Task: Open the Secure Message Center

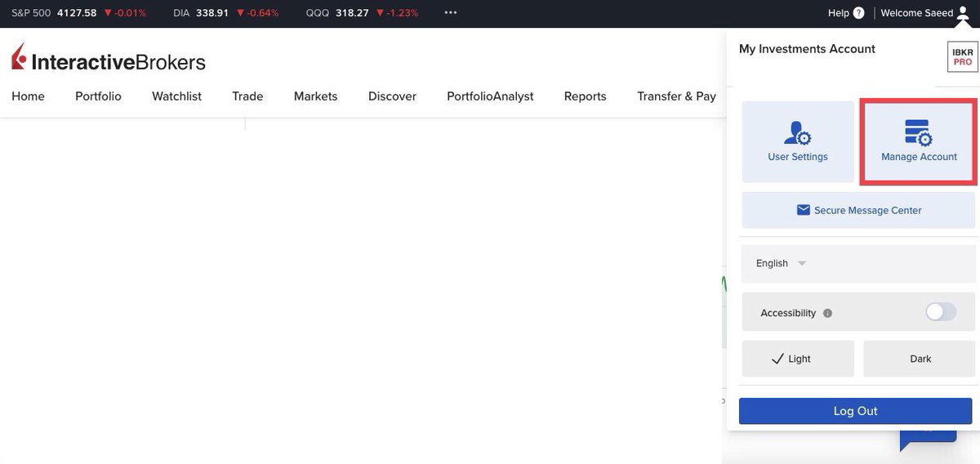Action: tap(858, 210)
